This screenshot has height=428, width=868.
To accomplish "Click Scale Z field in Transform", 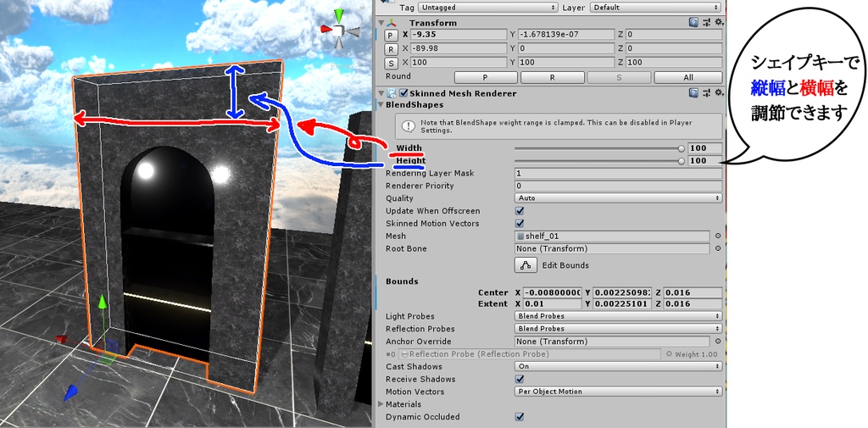I will click(x=674, y=62).
